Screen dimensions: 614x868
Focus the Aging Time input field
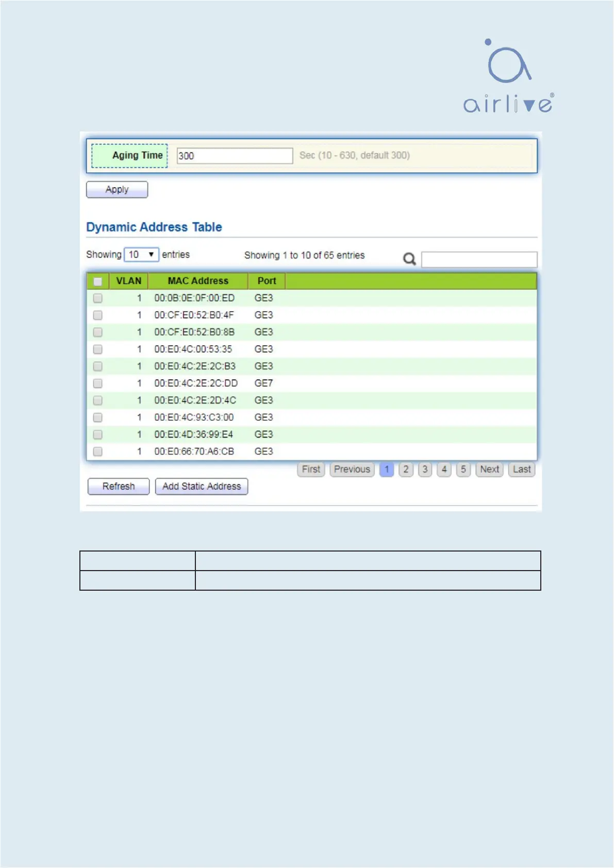235,156
